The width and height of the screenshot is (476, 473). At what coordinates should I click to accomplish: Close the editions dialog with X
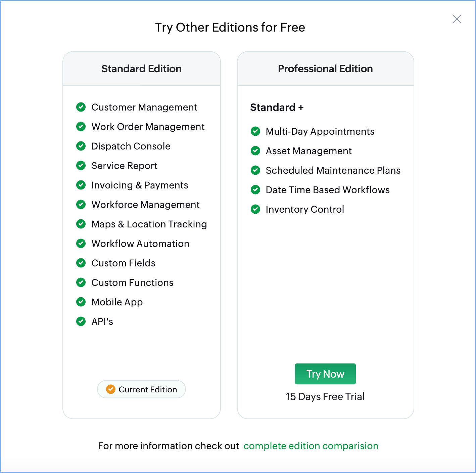(x=457, y=19)
